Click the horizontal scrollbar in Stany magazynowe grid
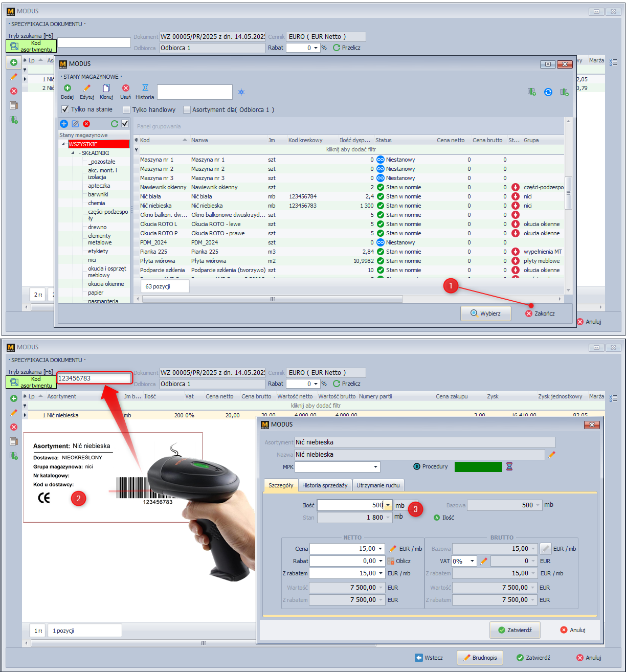The width and height of the screenshot is (626, 672). pyautogui.click(x=272, y=299)
